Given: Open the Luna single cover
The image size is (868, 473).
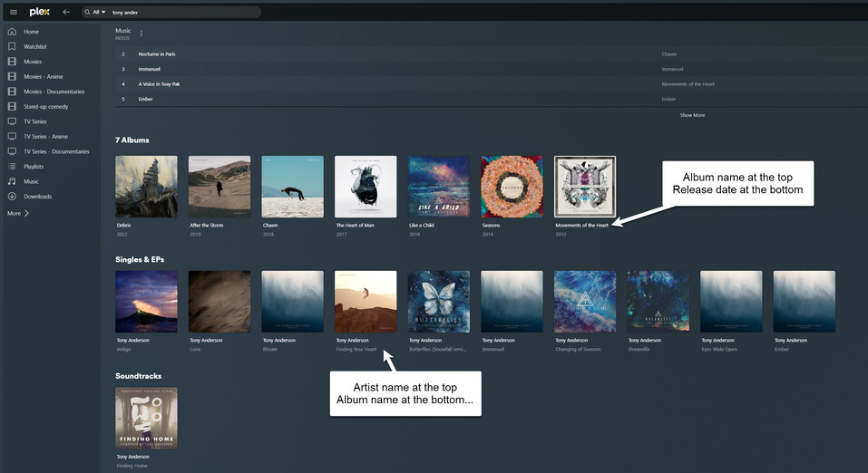Looking at the screenshot, I should pyautogui.click(x=219, y=302).
